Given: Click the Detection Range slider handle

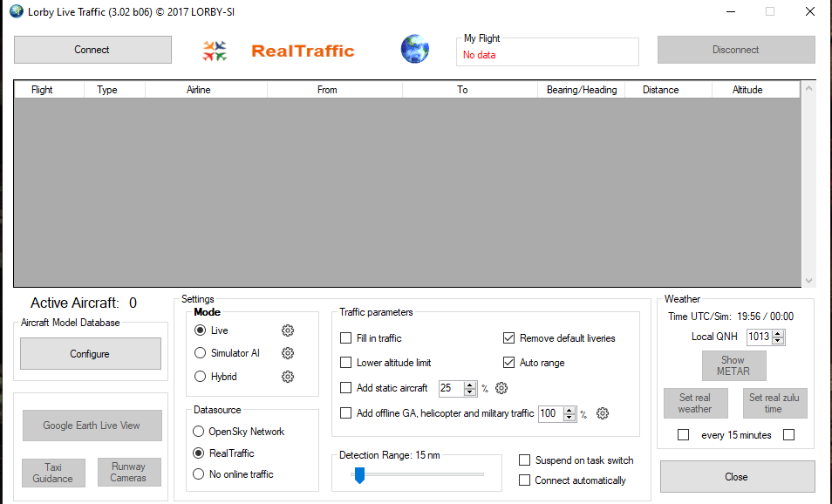Looking at the screenshot, I should (x=360, y=475).
